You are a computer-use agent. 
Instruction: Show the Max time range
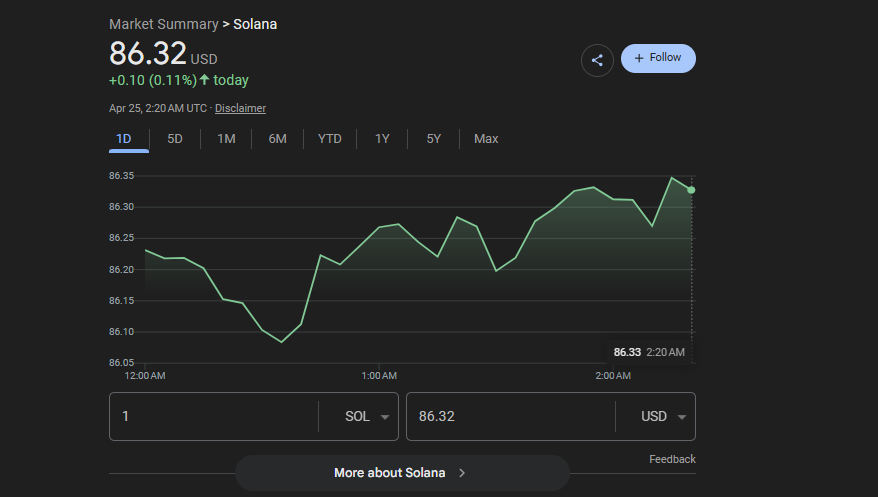pos(486,139)
